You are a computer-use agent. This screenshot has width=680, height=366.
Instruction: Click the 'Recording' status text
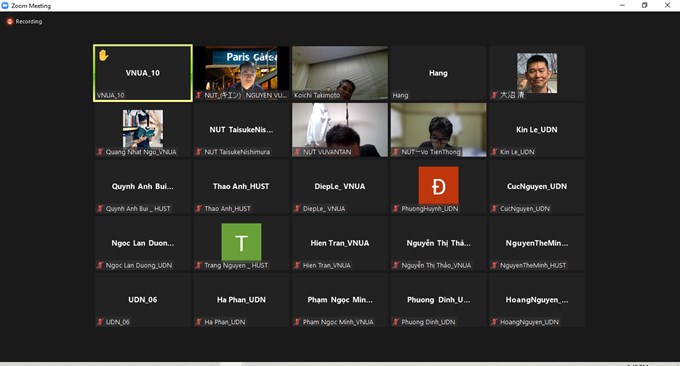(x=29, y=21)
